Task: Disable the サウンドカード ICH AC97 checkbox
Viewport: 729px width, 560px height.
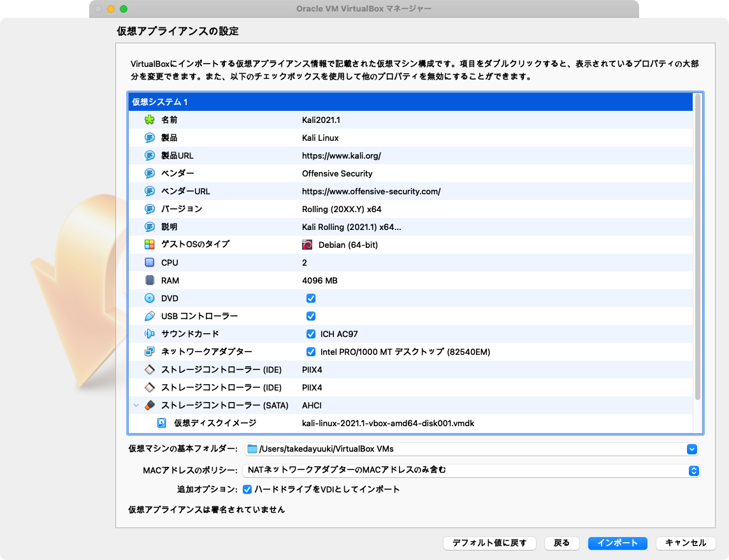Action: coord(310,334)
